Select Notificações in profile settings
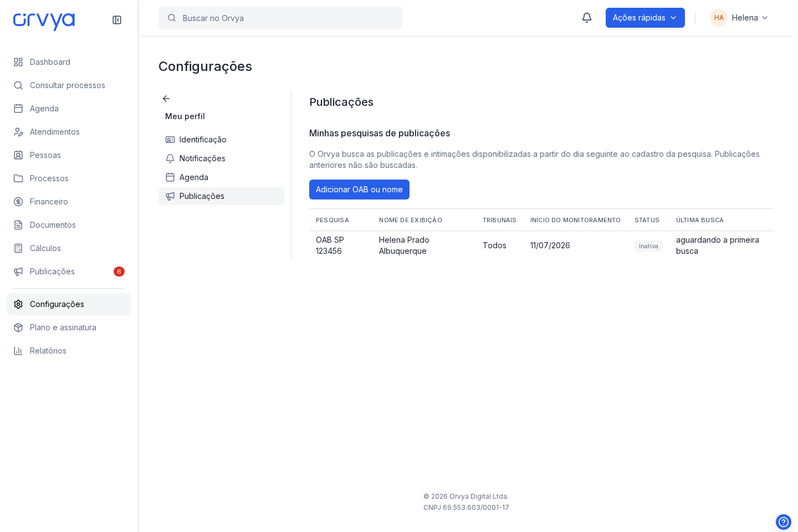798x532 pixels. pyautogui.click(x=221, y=158)
